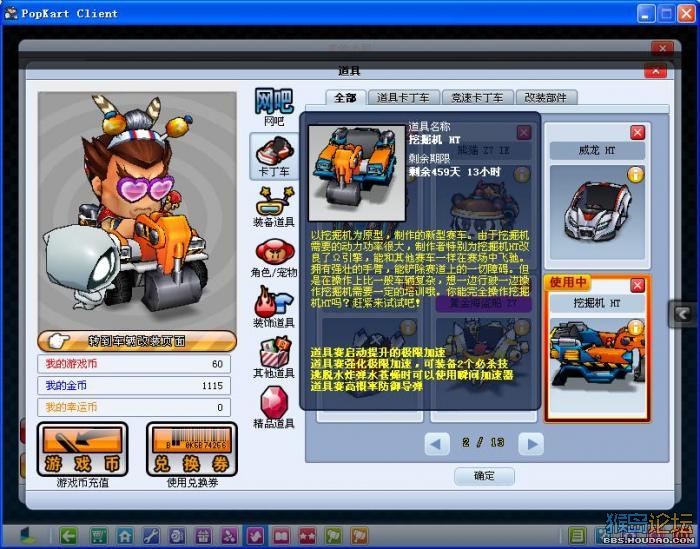Click the info icon on 威龙 HT card
The height and width of the screenshot is (549, 700).
click(636, 175)
